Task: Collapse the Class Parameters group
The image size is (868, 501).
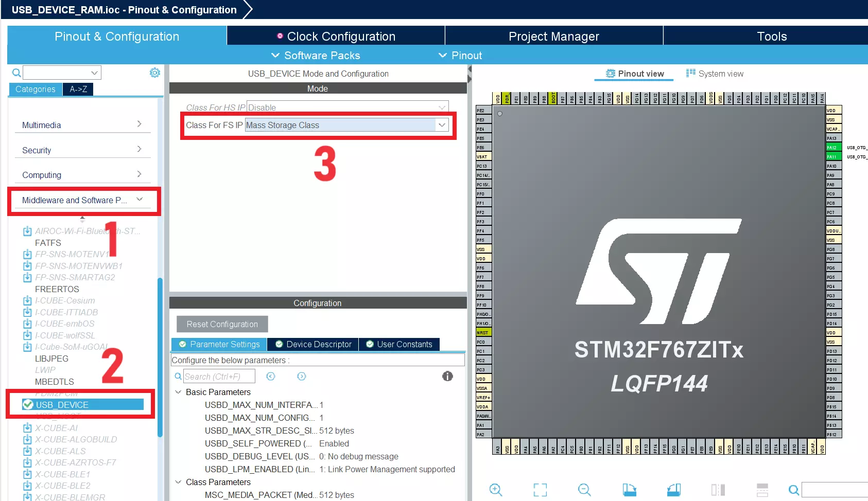Action: click(178, 482)
